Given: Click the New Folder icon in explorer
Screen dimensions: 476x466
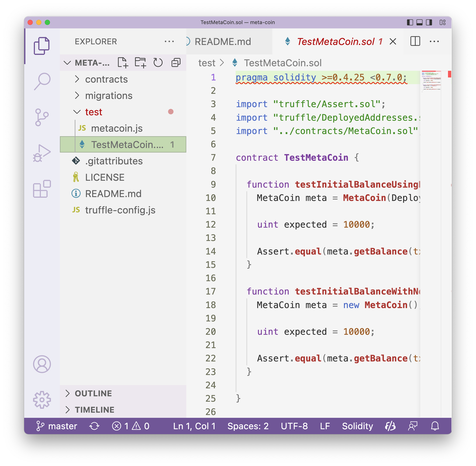Looking at the screenshot, I should pyautogui.click(x=140, y=63).
